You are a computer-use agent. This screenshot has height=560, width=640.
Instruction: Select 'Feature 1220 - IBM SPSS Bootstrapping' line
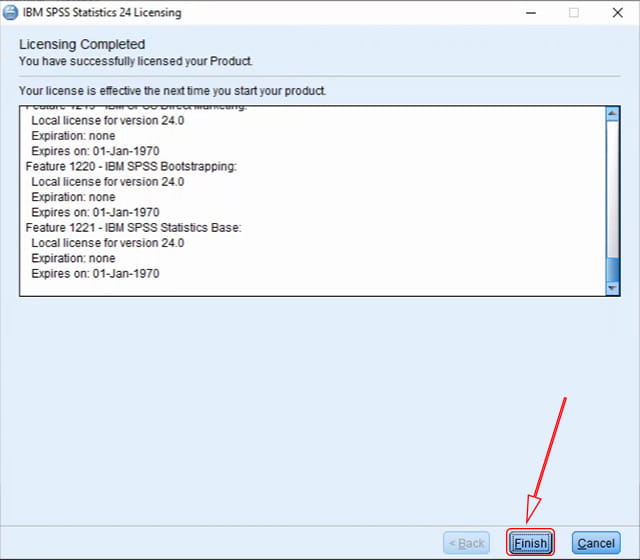131,167
